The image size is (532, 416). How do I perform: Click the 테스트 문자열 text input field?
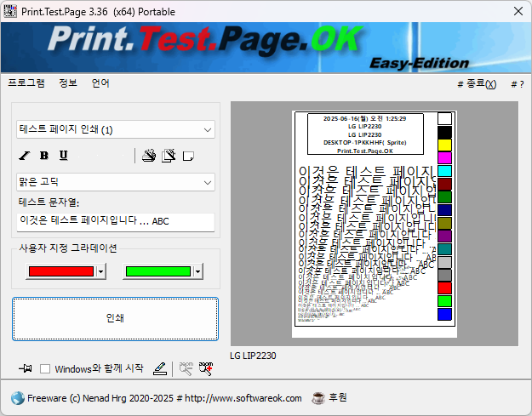pyautogui.click(x=115, y=221)
